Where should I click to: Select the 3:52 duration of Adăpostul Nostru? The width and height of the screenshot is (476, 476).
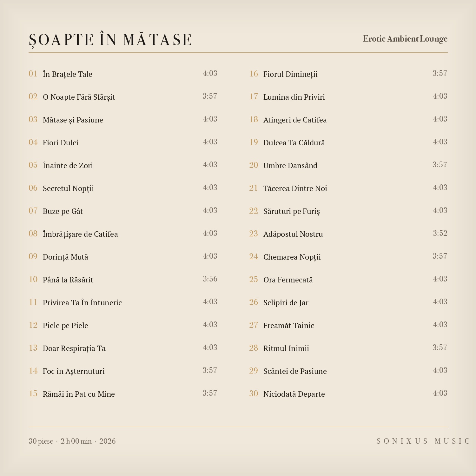(440, 233)
